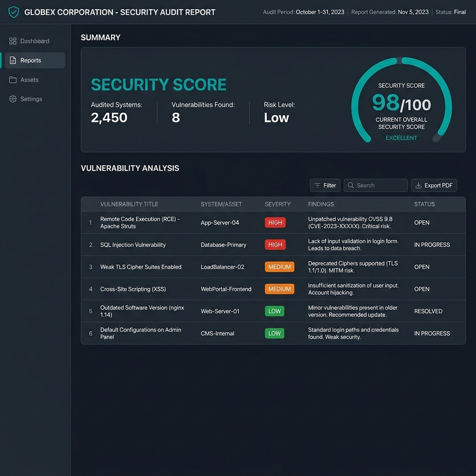Select SQL Injection Vulnerability title
The image size is (476, 476).
click(133, 245)
